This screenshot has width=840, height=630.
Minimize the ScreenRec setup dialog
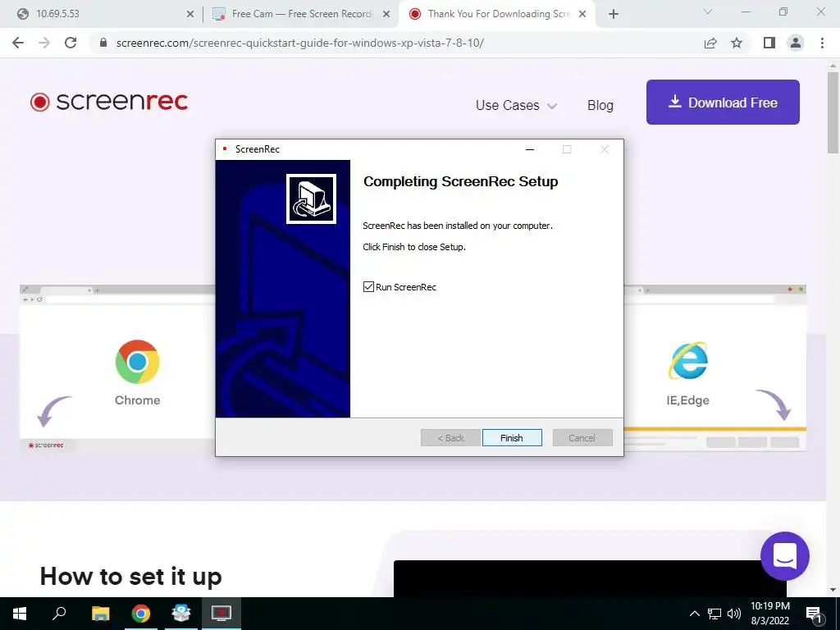530,149
